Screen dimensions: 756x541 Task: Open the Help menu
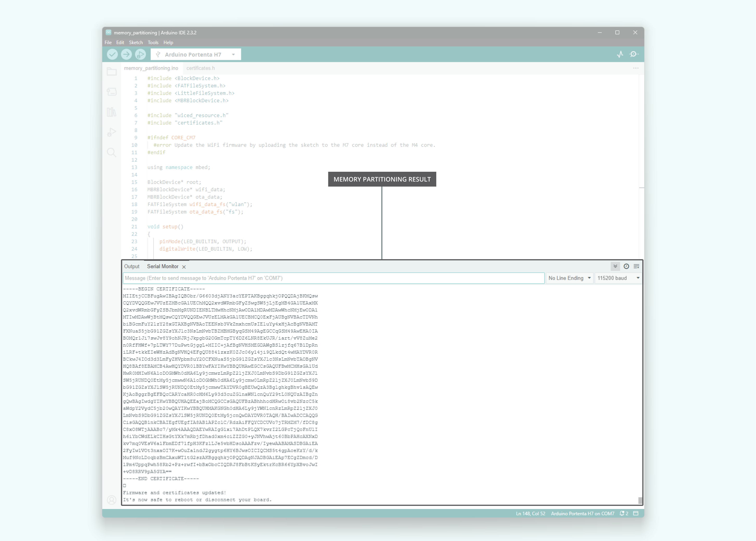click(168, 42)
